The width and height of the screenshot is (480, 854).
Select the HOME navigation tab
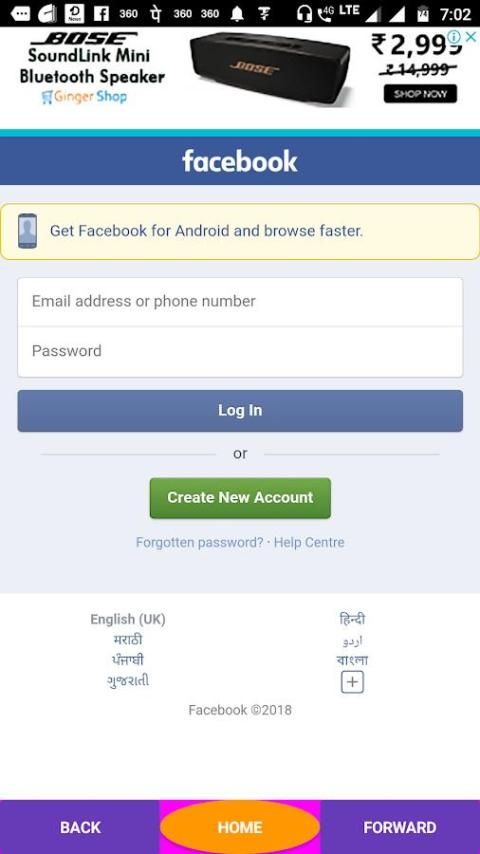(x=240, y=827)
